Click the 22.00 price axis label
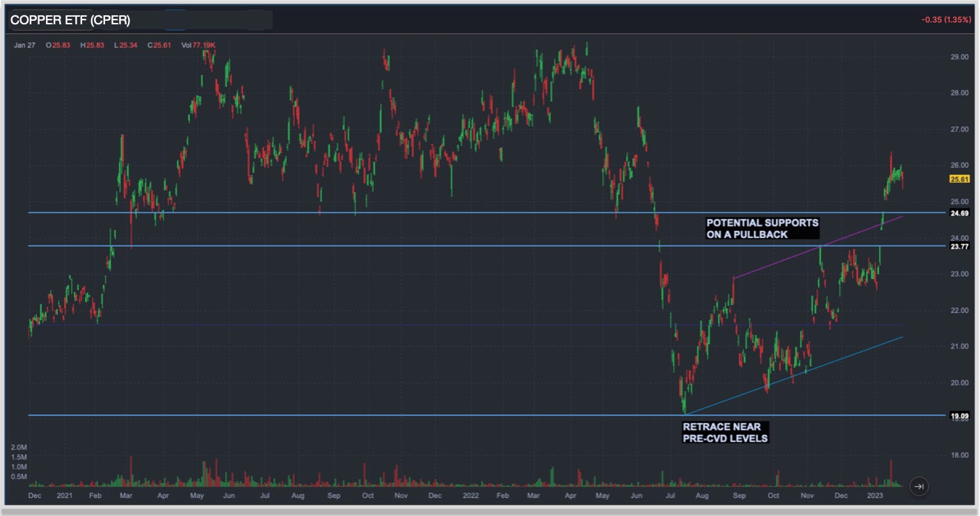980x516 pixels. tap(959, 310)
